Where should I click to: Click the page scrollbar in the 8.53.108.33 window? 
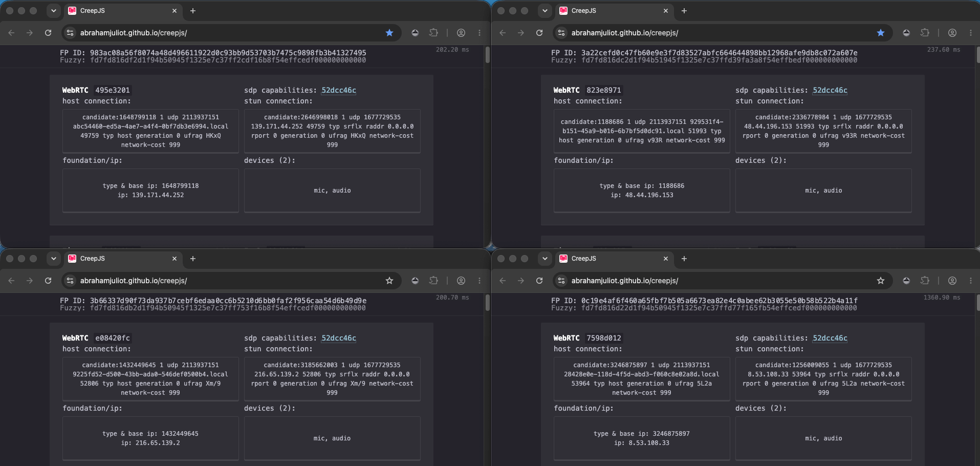click(x=978, y=303)
